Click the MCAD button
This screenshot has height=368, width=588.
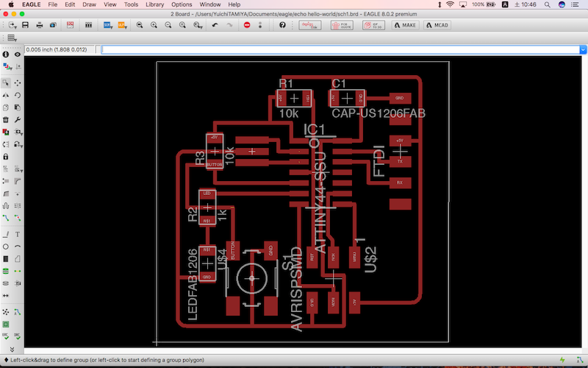click(437, 25)
